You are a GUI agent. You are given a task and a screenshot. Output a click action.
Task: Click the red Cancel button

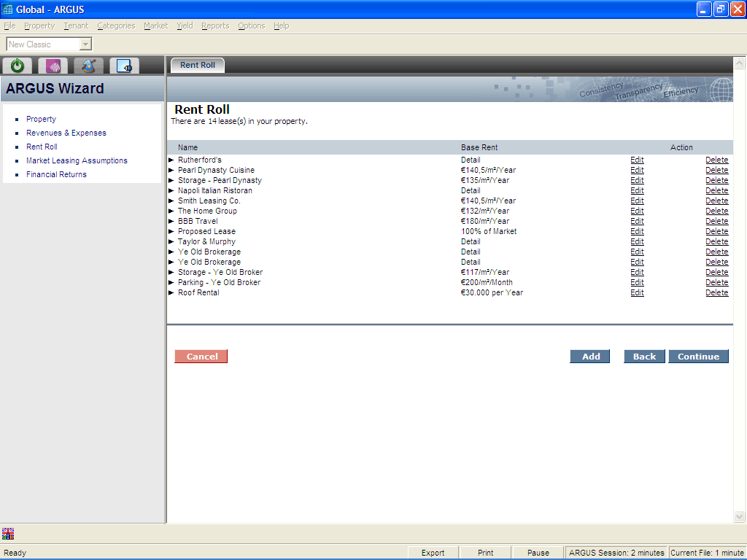point(201,356)
